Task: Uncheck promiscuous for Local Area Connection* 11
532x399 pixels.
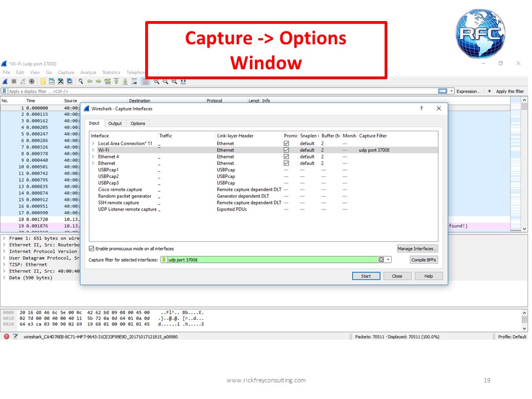Action: tap(287, 144)
